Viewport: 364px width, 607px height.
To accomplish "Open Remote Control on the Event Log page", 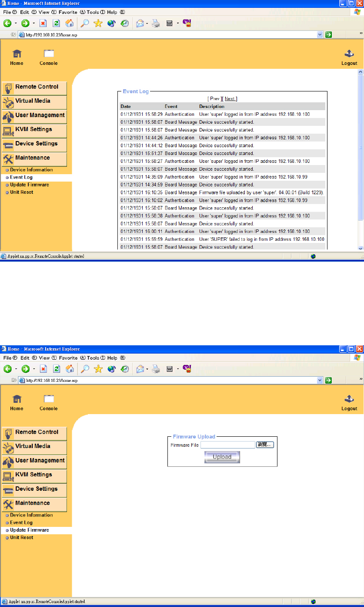I will pos(34,88).
